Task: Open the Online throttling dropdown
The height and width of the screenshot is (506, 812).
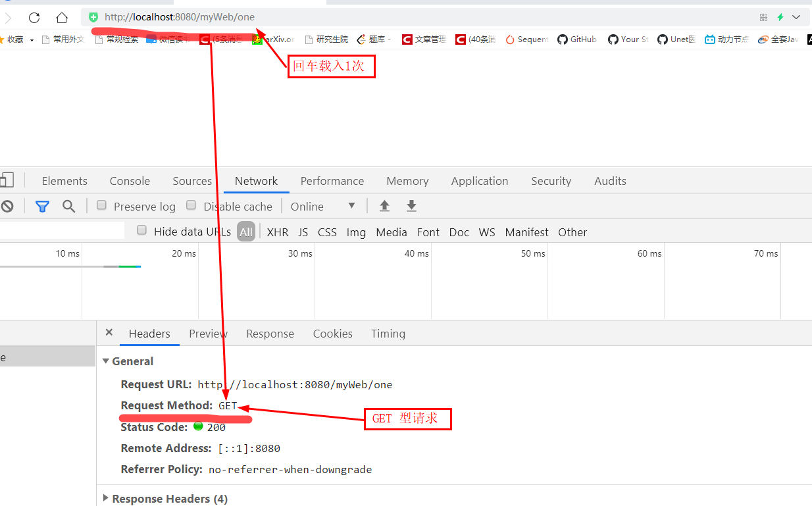Action: (x=323, y=206)
